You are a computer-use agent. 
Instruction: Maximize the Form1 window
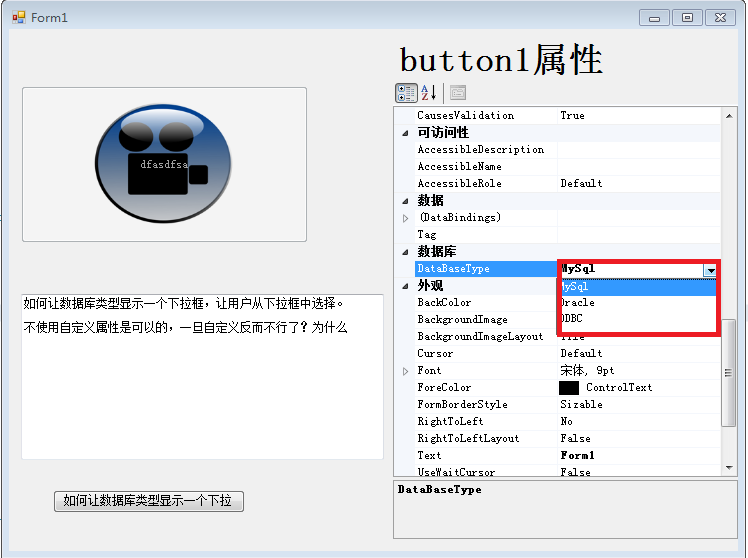687,18
